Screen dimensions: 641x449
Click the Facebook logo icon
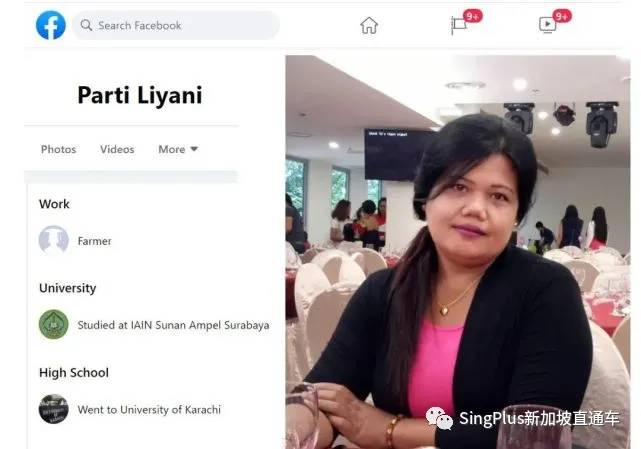[51, 25]
